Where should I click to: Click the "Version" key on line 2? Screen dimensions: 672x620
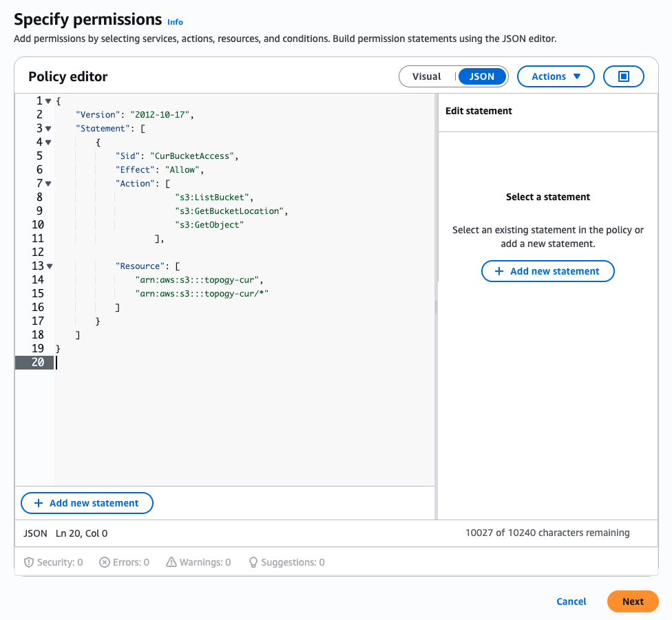98,115
